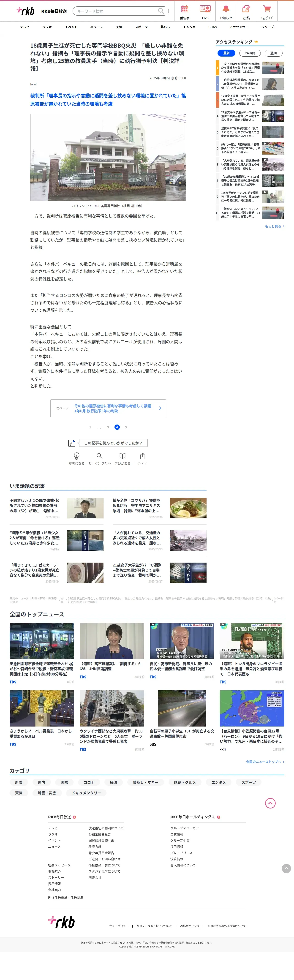
Task: Select the ドキュメンタリー category pill
Action: coord(86,793)
